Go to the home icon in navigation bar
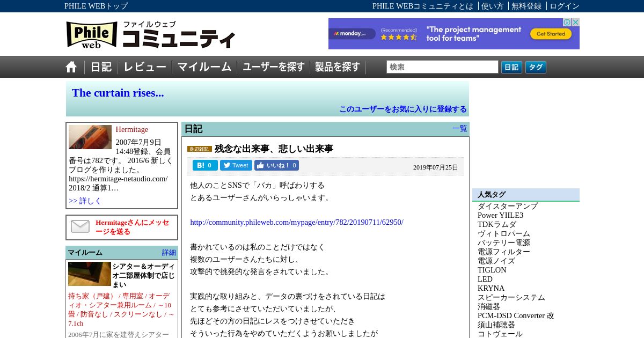The width and height of the screenshot is (644, 338). 71,67
